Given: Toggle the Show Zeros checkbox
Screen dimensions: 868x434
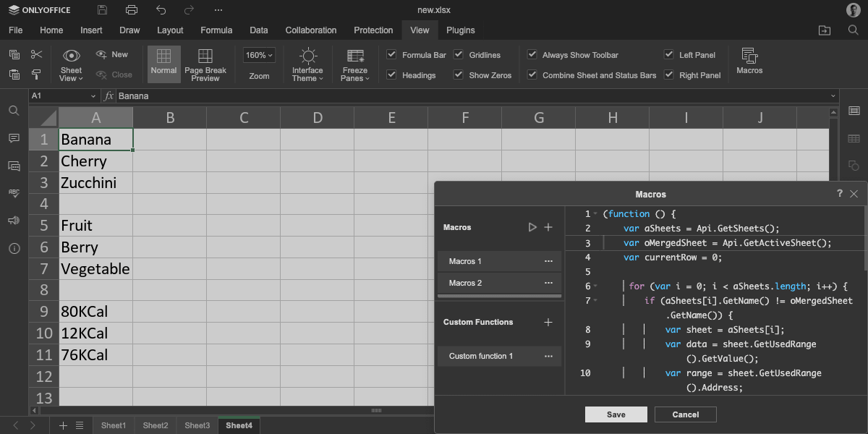Looking at the screenshot, I should click(458, 75).
